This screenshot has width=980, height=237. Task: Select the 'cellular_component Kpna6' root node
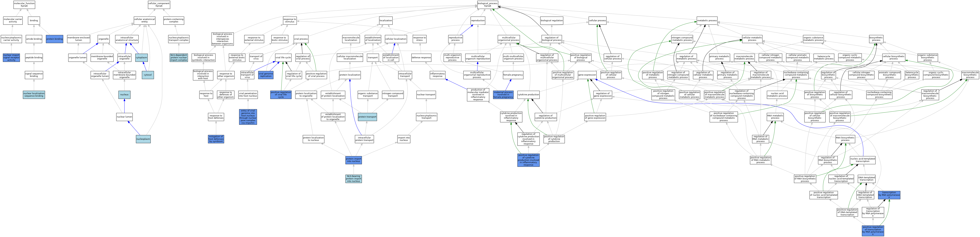159,5
